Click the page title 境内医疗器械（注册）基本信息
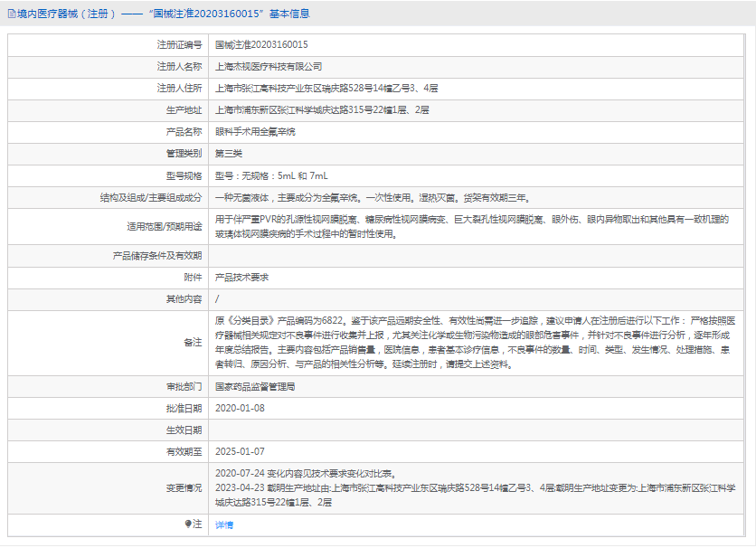Viewport: 756px width, 548px height. tap(163, 14)
